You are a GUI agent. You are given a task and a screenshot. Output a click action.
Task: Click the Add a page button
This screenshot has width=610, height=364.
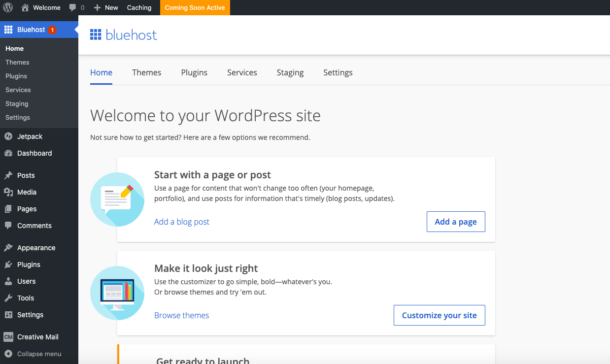456,222
